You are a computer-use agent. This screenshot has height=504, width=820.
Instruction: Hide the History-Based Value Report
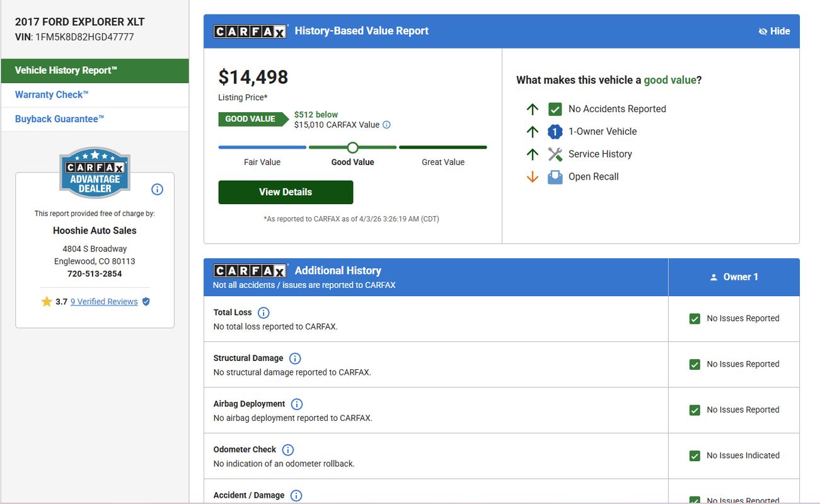click(774, 31)
